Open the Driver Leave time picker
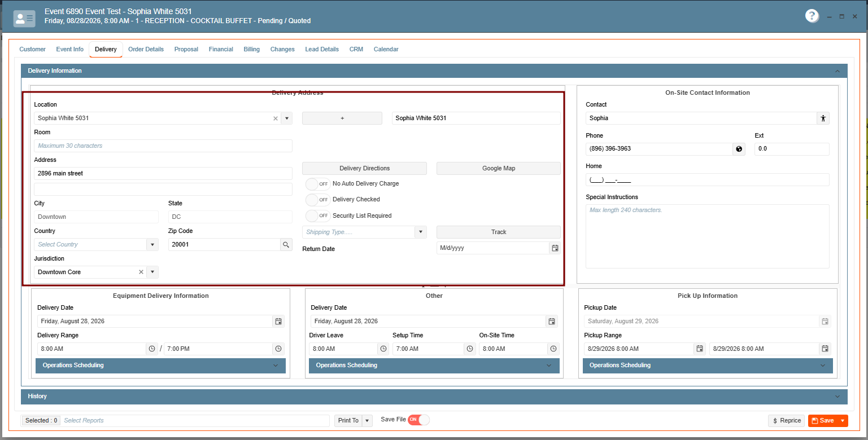Screen dimensions: 868x440 coord(383,349)
